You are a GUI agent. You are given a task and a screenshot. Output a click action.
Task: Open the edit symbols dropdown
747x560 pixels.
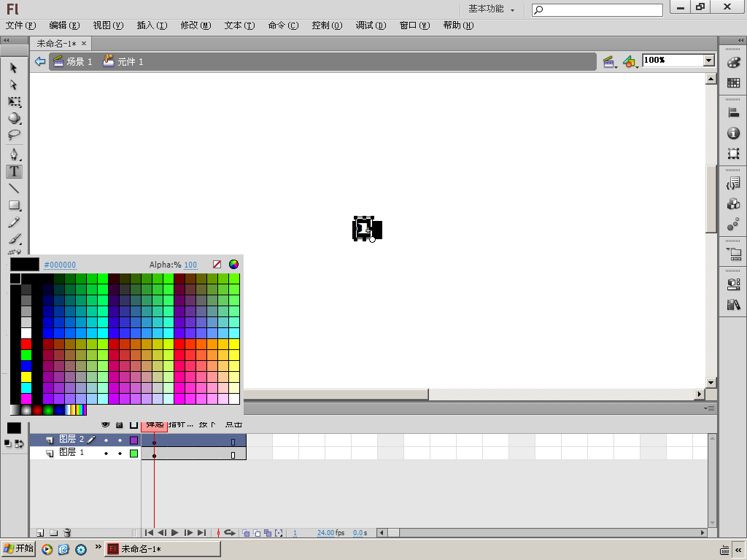coord(630,62)
